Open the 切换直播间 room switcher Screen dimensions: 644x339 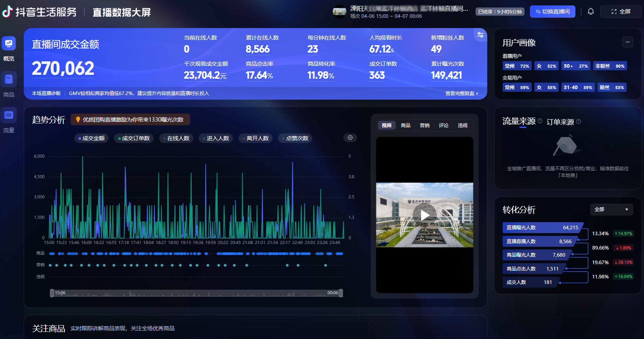click(x=552, y=11)
